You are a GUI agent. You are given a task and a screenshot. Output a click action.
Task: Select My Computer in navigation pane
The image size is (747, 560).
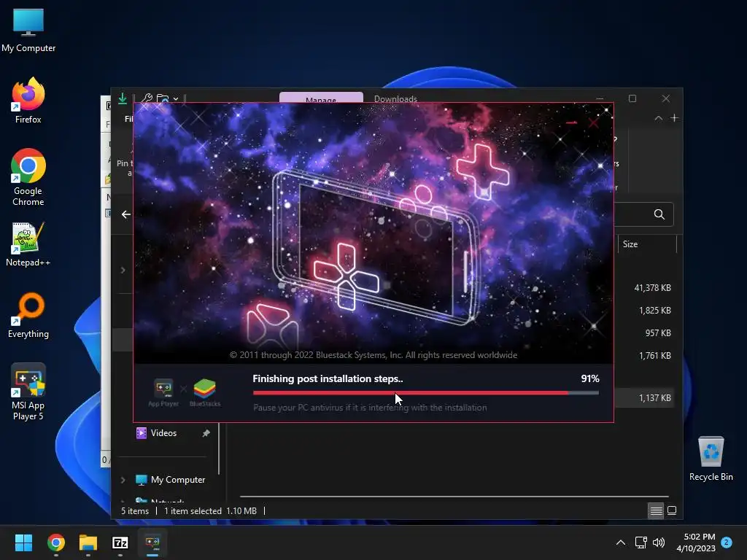pos(178,480)
